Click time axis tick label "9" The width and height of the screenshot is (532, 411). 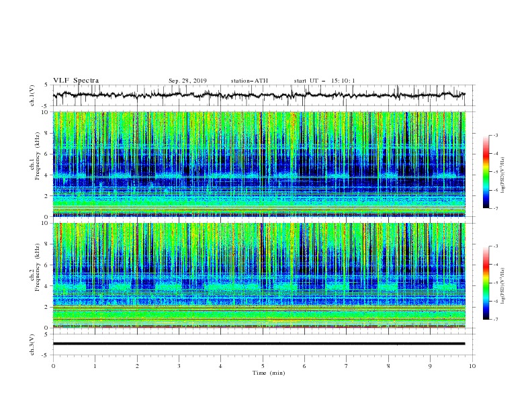(x=430, y=366)
